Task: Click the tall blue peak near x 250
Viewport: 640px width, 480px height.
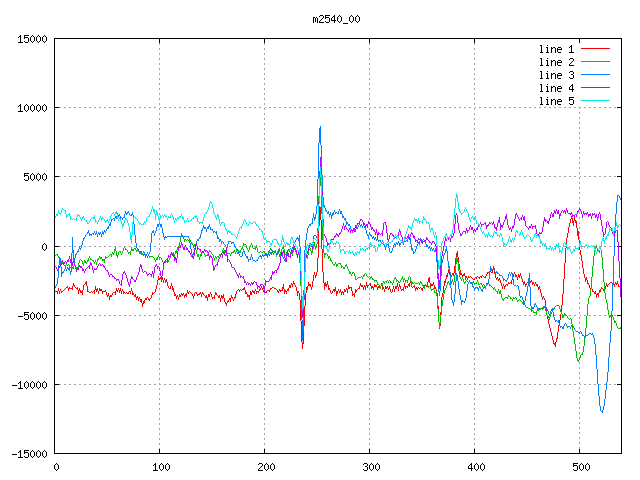Action: (x=320, y=127)
